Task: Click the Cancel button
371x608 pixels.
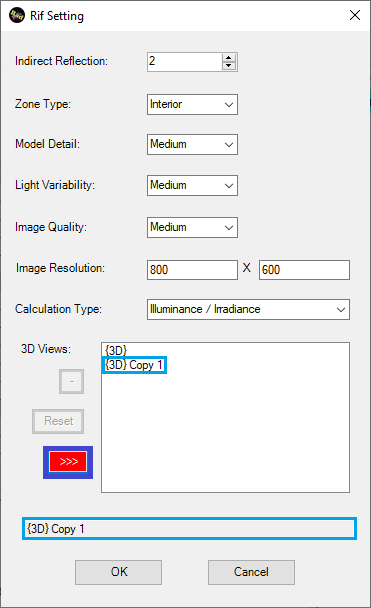Action: click(251, 572)
